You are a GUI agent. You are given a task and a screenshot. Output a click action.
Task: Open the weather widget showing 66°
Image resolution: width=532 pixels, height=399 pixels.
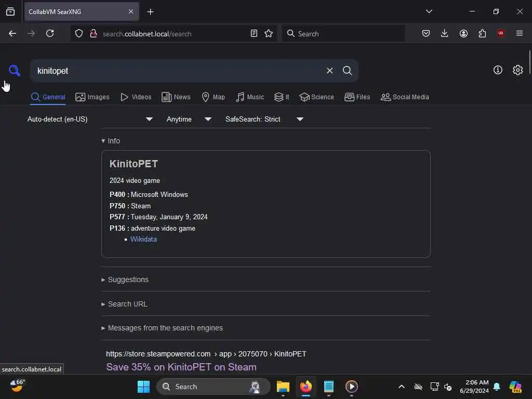tap(17, 386)
